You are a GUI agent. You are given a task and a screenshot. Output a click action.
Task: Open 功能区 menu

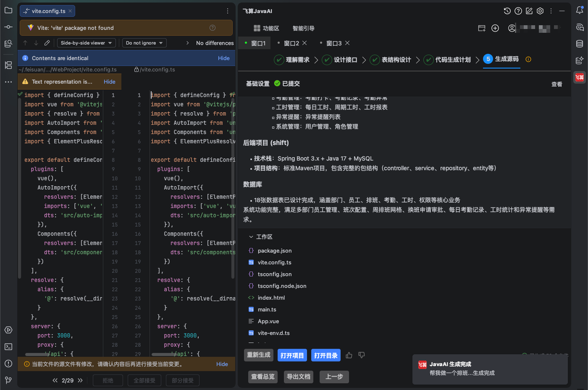click(266, 28)
